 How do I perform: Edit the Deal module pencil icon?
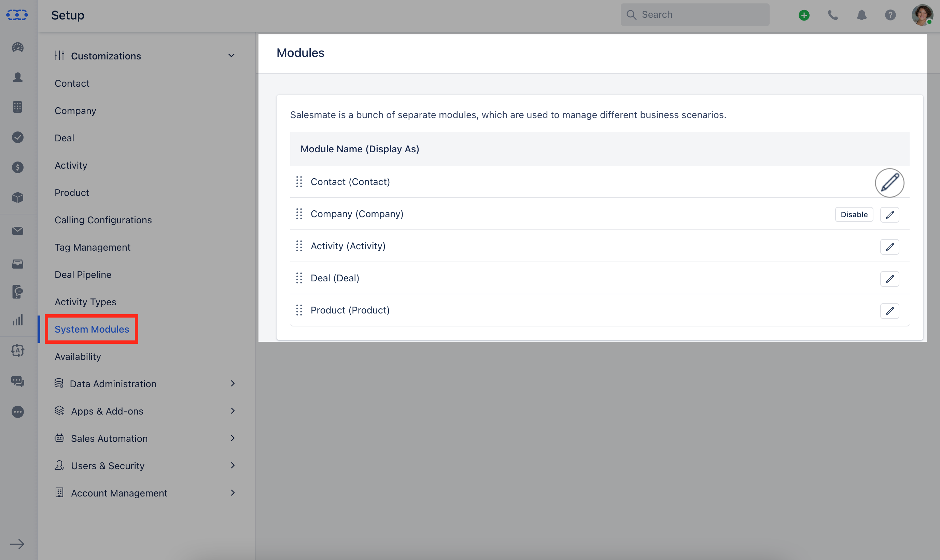click(x=889, y=279)
